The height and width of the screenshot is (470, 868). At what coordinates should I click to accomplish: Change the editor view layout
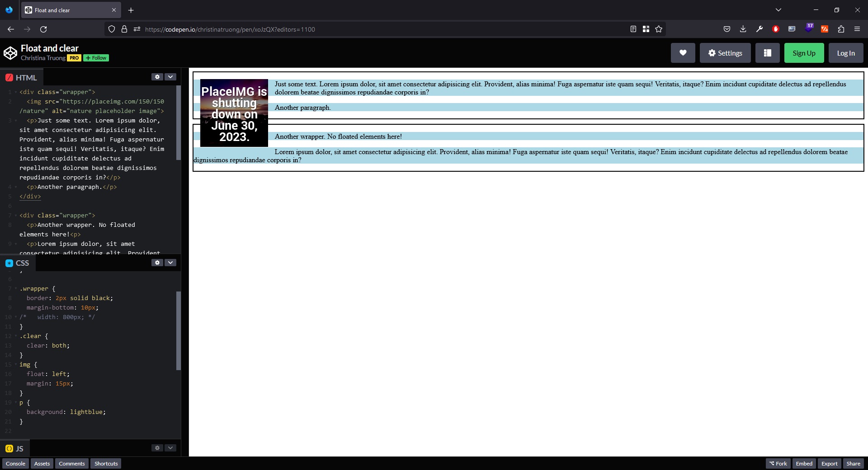coord(767,53)
